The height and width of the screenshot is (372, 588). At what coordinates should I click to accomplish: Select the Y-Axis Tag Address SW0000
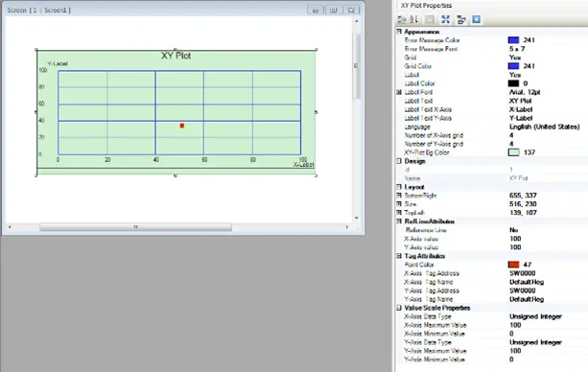click(x=523, y=291)
